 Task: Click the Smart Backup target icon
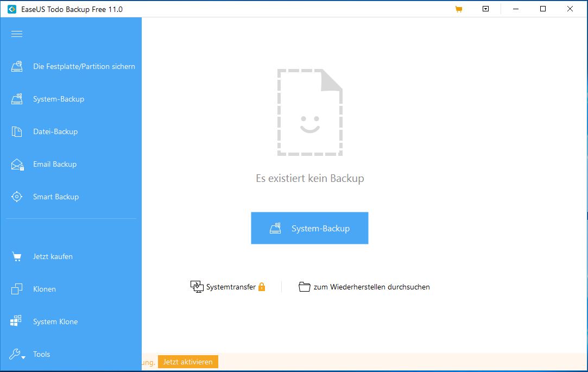click(17, 197)
